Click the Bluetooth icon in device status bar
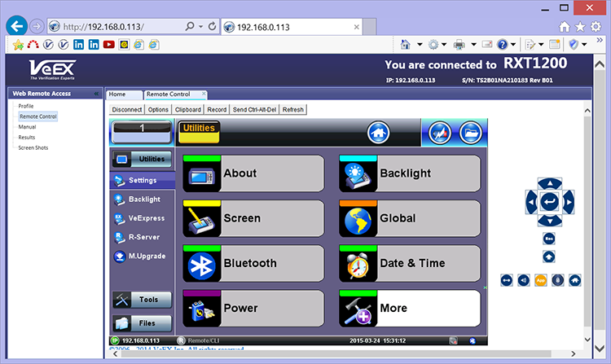 pyautogui.click(x=473, y=341)
